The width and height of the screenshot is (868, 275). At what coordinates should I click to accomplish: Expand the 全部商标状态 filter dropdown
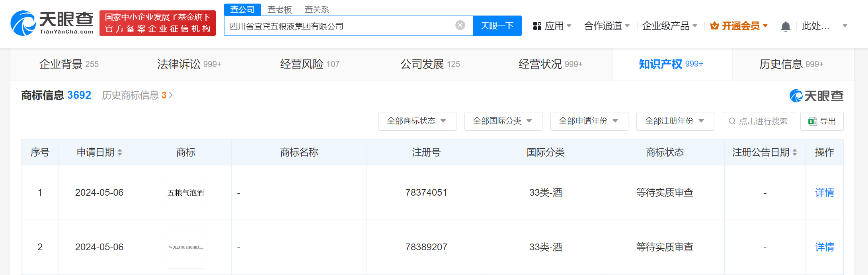pyautogui.click(x=417, y=121)
